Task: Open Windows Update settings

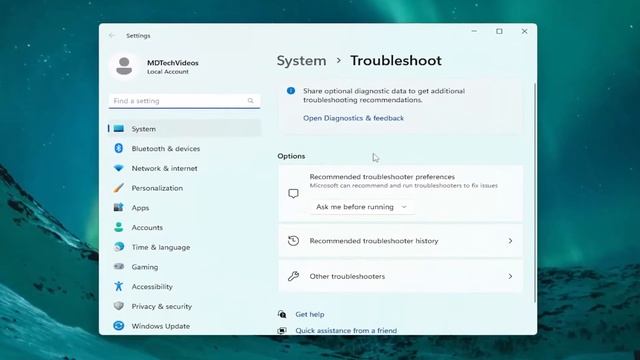Action: [184, 326]
